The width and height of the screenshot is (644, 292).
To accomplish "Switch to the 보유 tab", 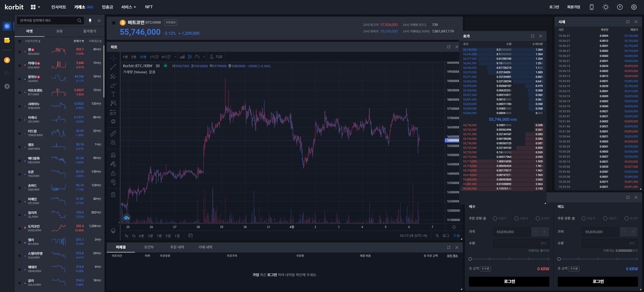I will click(59, 31).
